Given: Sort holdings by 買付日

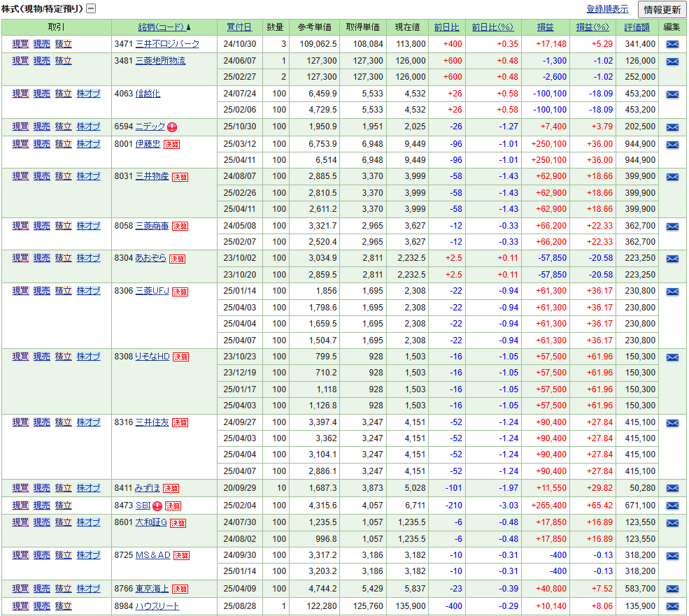Looking at the screenshot, I should pyautogui.click(x=239, y=27).
